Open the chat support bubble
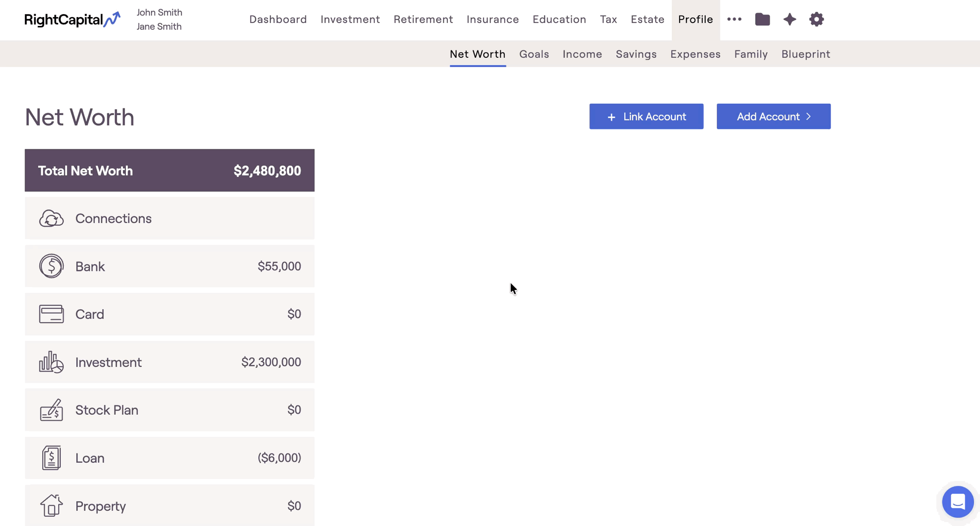Screen dimensions: 980x526 click(957, 502)
